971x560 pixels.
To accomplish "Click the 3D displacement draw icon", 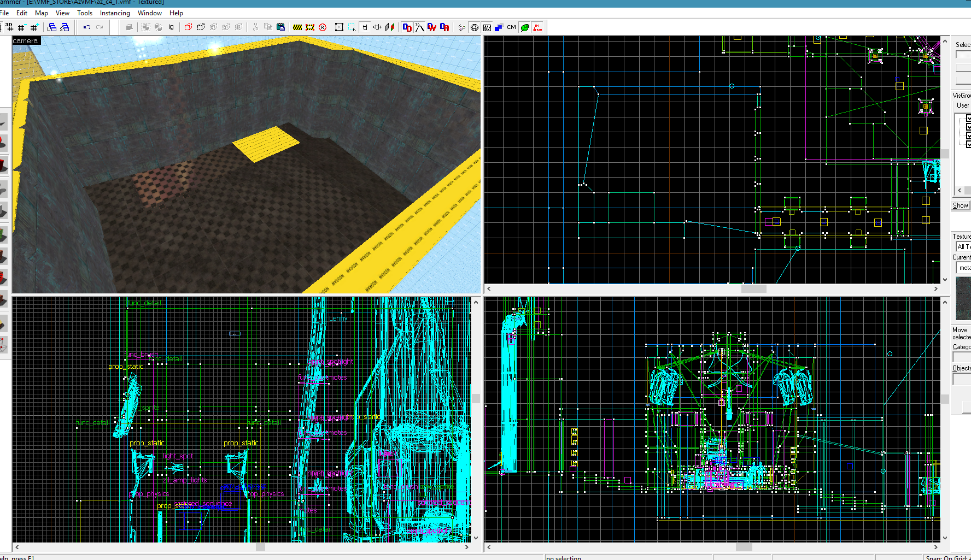I will pyautogui.click(x=419, y=27).
